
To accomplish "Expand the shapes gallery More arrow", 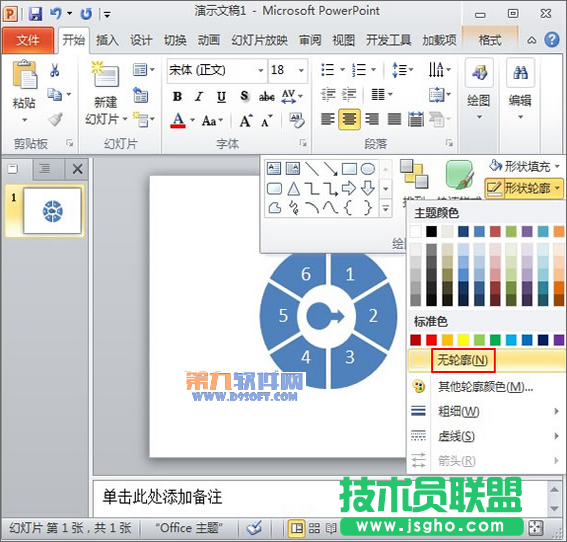I will point(386,209).
